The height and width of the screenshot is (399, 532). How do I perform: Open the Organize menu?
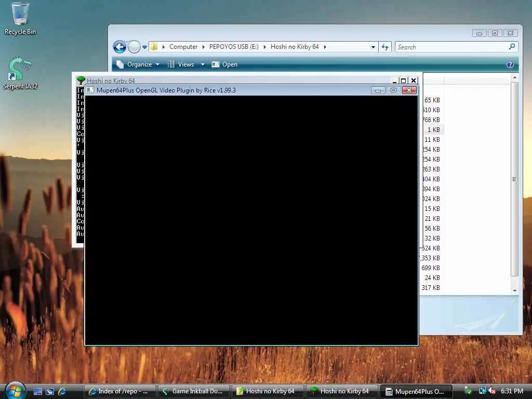pos(138,64)
